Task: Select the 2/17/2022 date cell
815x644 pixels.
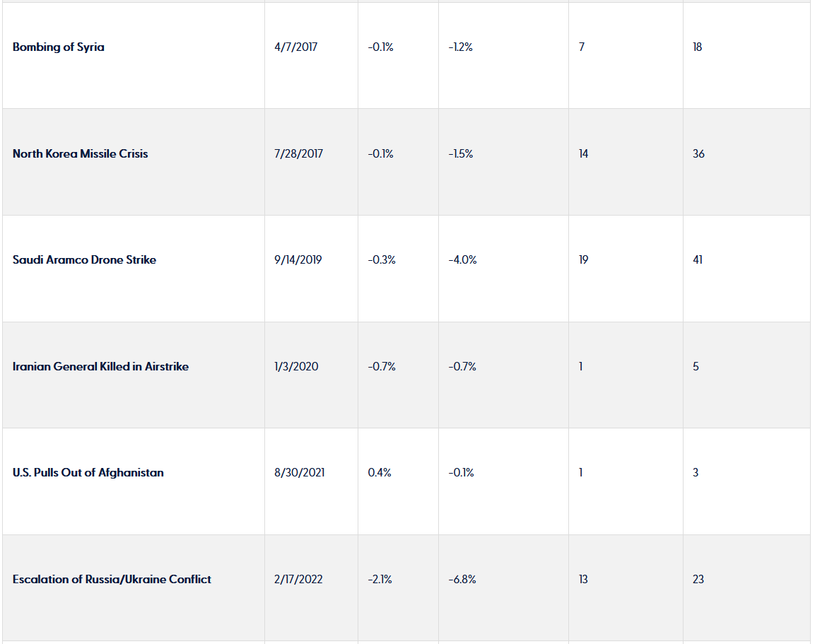Action: point(298,580)
